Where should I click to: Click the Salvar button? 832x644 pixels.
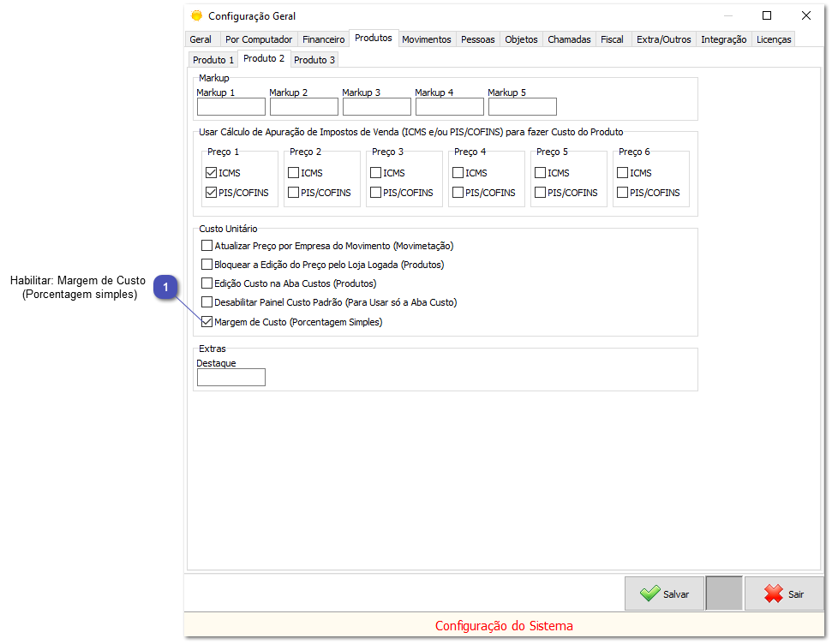tap(665, 593)
